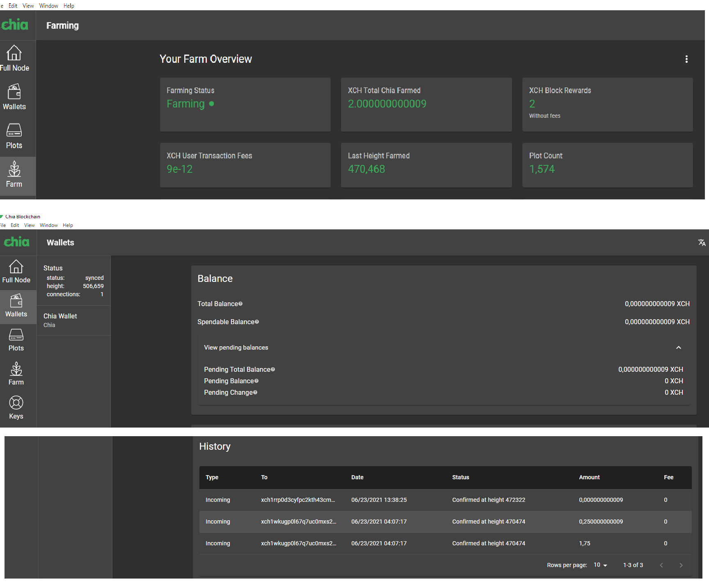Open Help menu in Farming window
The width and height of the screenshot is (709, 588).
pyautogui.click(x=69, y=6)
